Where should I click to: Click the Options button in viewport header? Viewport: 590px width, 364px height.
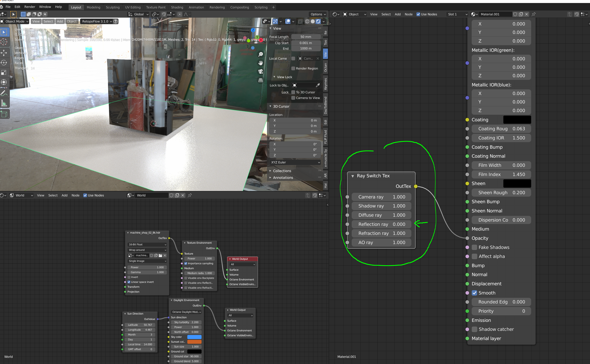point(318,14)
